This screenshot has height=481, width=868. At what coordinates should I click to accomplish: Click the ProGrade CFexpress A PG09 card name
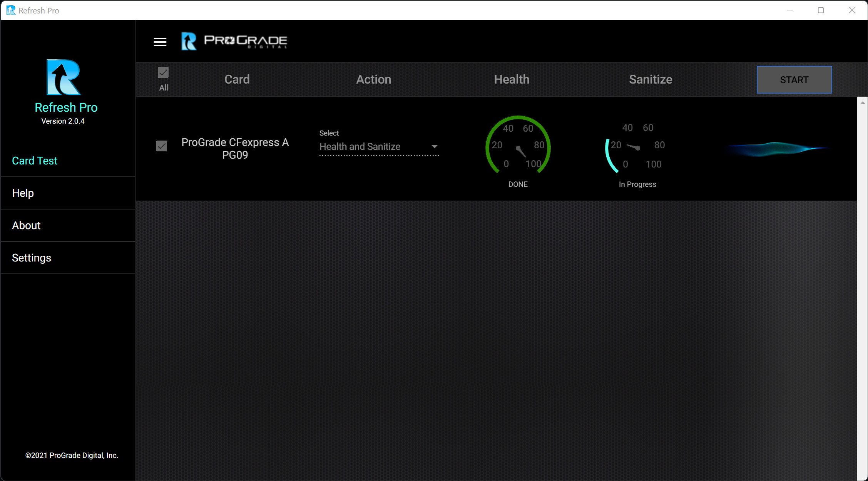pyautogui.click(x=235, y=149)
